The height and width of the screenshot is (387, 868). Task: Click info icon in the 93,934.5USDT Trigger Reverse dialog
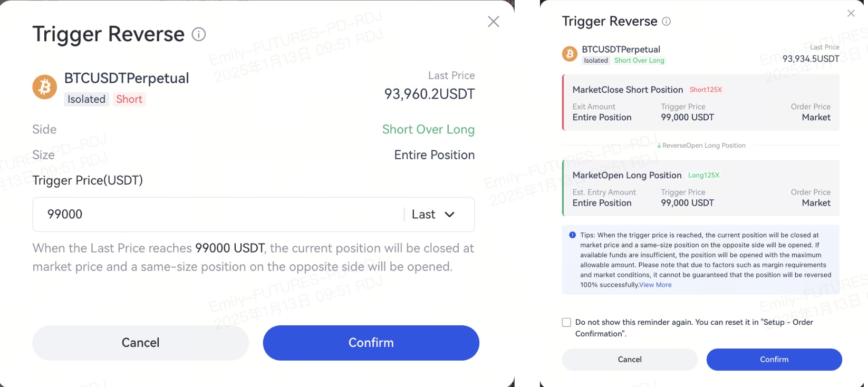(666, 22)
